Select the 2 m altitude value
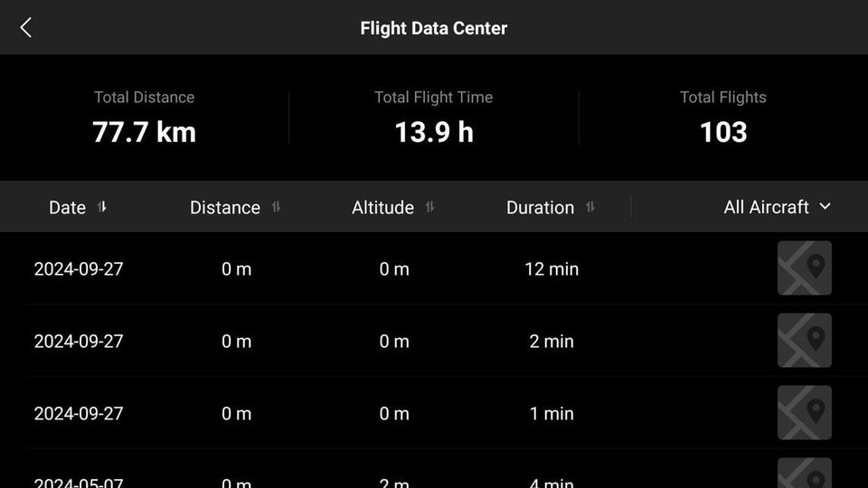868x488 pixels. [x=394, y=483]
